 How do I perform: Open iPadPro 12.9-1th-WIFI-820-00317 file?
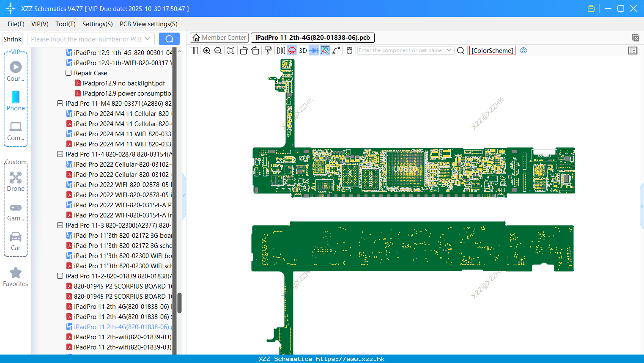[119, 63]
